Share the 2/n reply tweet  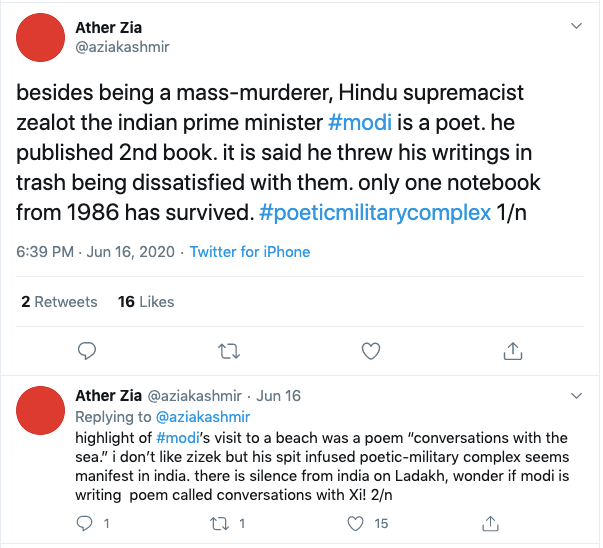coord(490,523)
